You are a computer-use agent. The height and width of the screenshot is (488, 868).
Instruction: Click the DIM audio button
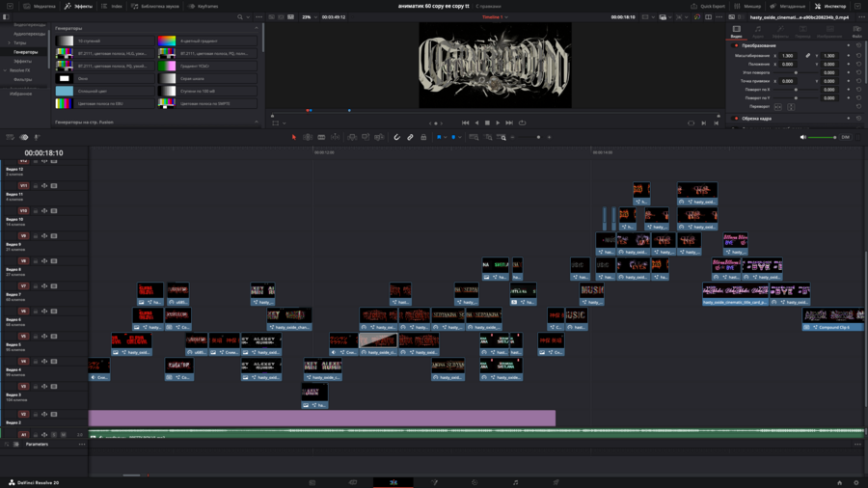click(846, 137)
